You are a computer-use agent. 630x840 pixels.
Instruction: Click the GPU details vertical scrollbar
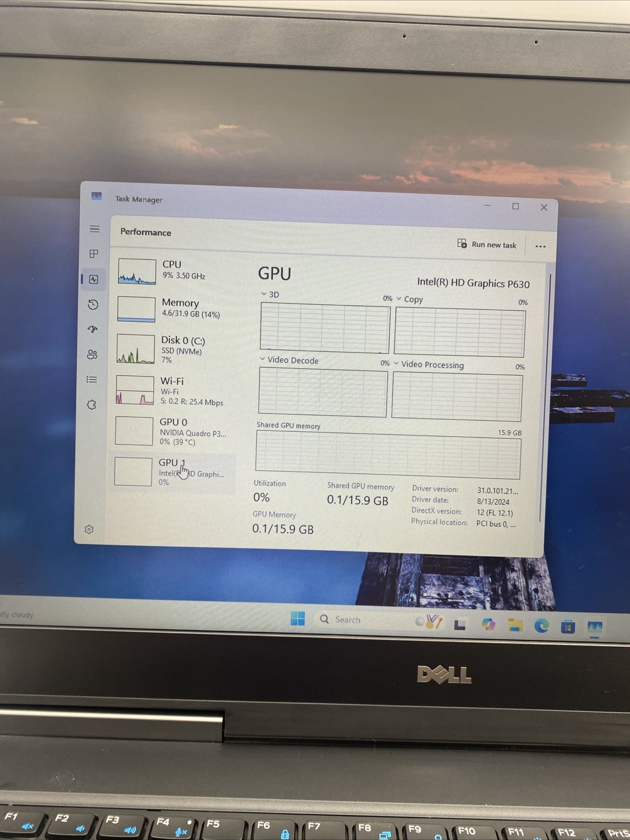coord(546,397)
